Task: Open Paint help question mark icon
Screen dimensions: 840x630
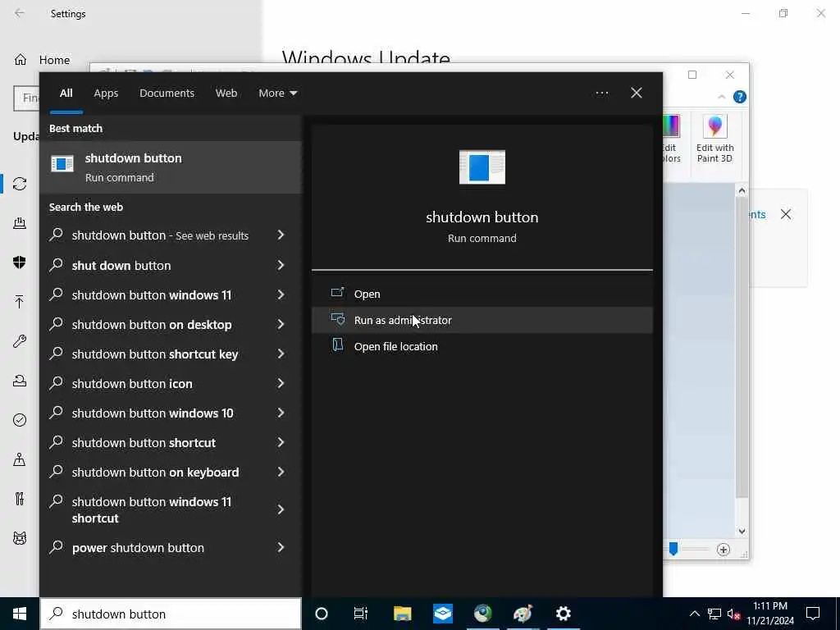Action: click(x=740, y=97)
